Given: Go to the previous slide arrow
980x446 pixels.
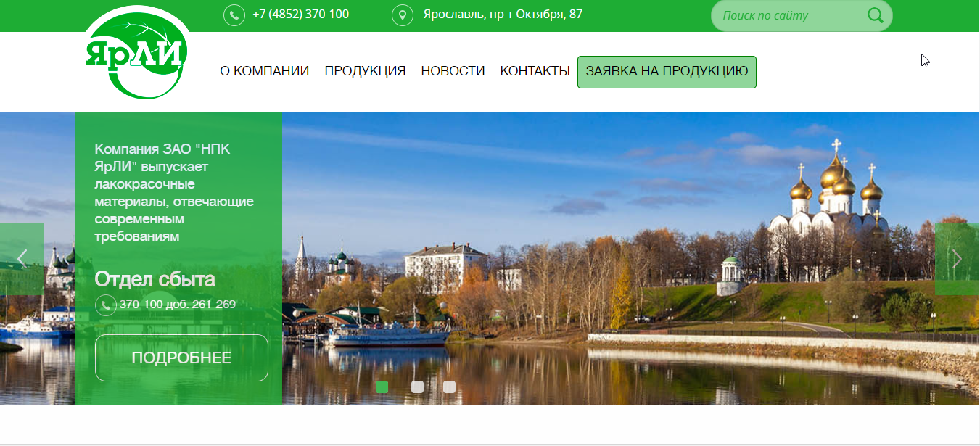Looking at the screenshot, I should click(22, 259).
